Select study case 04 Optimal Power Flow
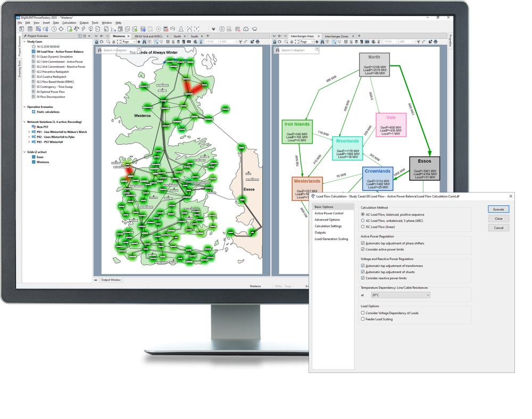Screen dimensions: 532x419 pyautogui.click(x=51, y=92)
